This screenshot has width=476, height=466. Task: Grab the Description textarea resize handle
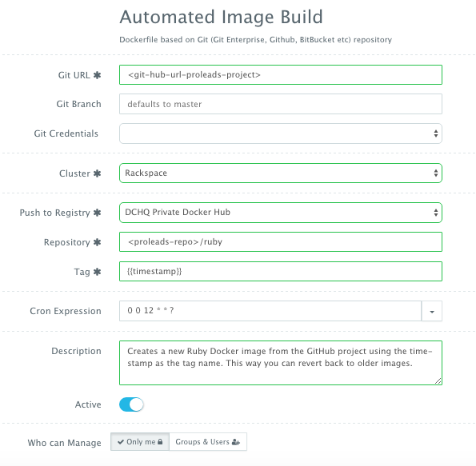coord(438,380)
